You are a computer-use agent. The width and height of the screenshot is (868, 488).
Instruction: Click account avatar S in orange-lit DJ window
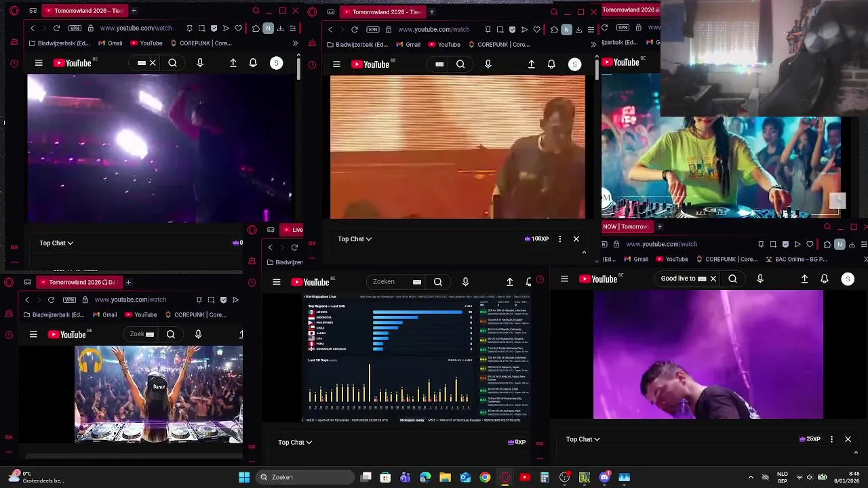click(574, 64)
